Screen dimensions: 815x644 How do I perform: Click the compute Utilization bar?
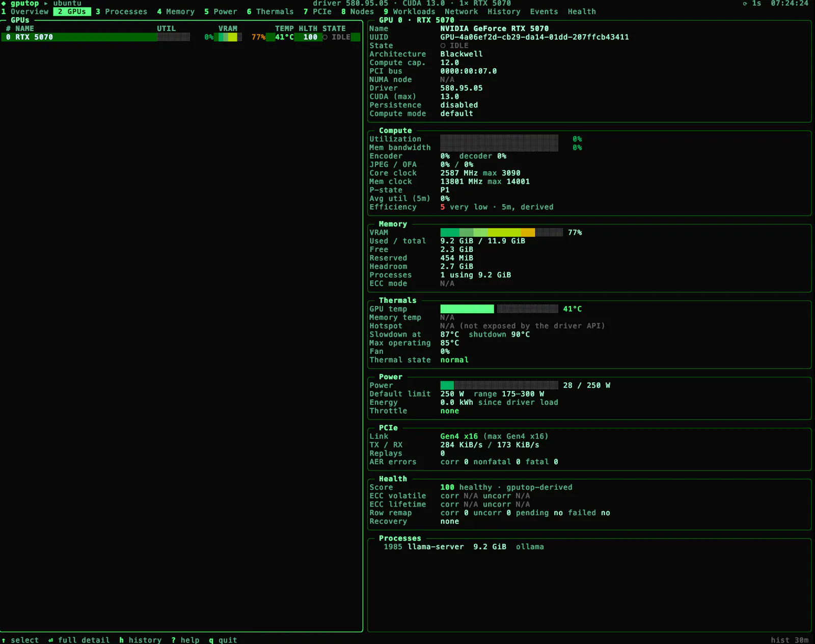pyautogui.click(x=499, y=139)
